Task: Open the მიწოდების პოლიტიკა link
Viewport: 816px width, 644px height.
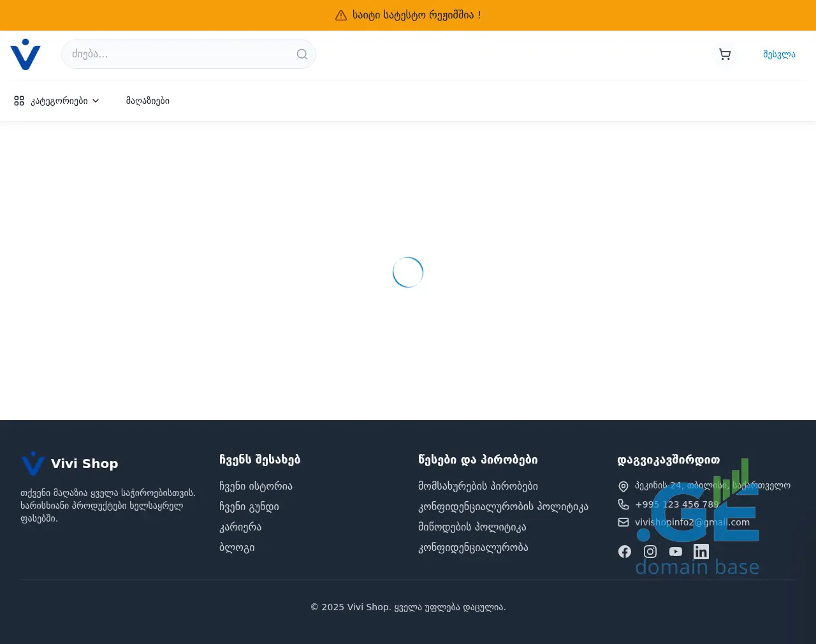Action: coord(472,527)
